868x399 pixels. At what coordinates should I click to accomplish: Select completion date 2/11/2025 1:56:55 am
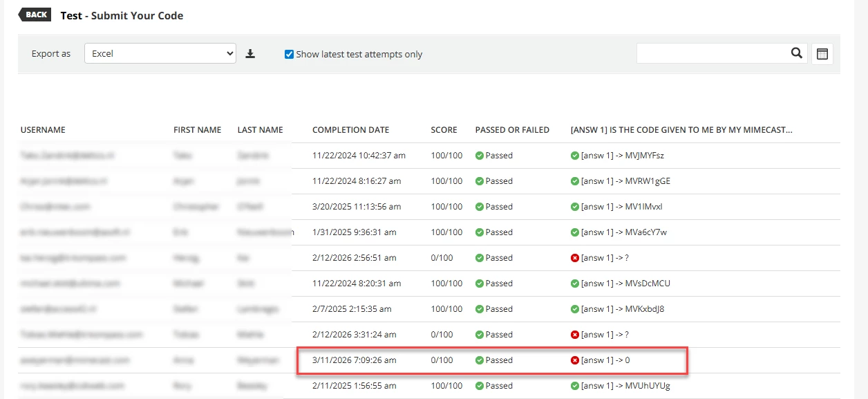point(354,386)
